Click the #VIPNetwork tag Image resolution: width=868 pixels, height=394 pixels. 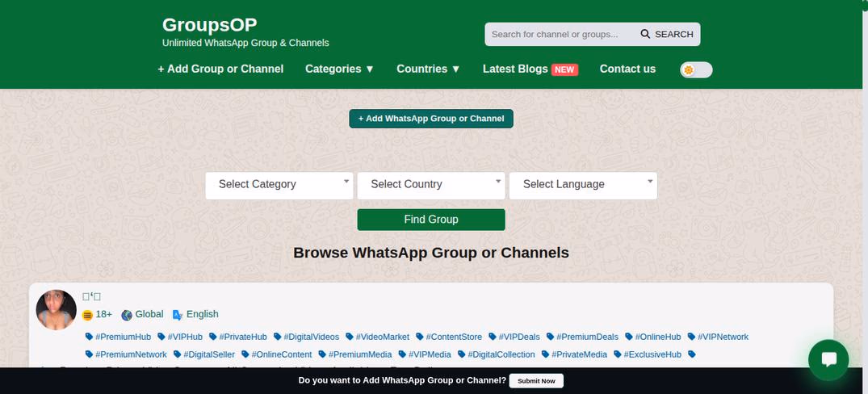coord(718,337)
